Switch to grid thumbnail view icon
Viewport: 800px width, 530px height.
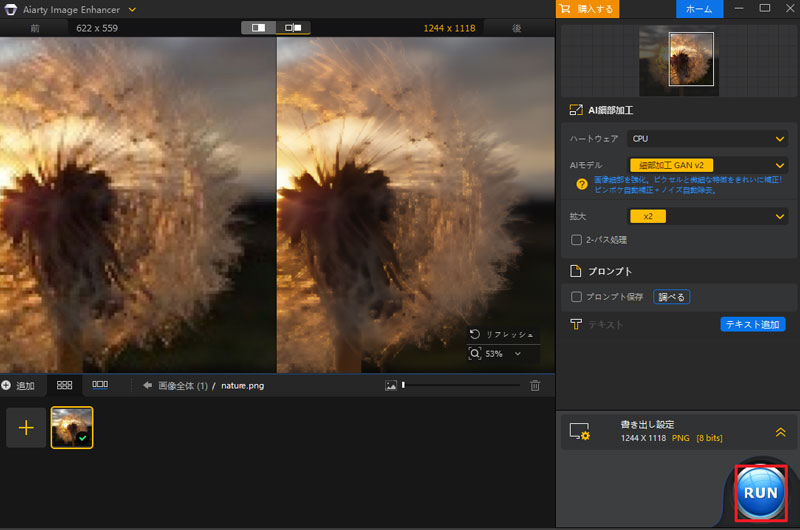(64, 385)
